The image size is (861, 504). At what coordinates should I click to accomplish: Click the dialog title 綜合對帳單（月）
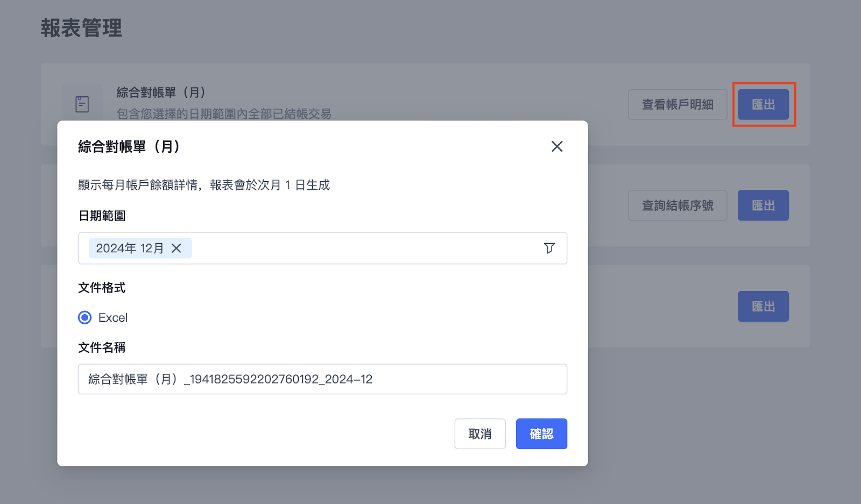(129, 146)
